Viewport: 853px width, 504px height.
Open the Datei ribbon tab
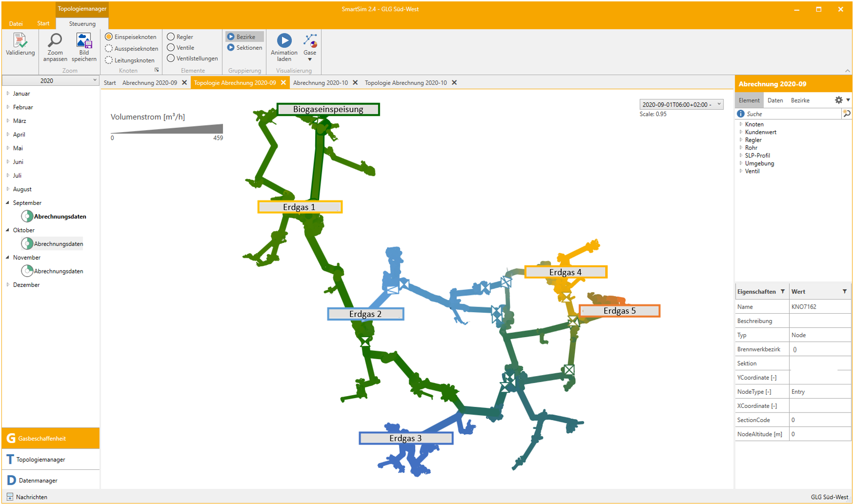tap(15, 23)
